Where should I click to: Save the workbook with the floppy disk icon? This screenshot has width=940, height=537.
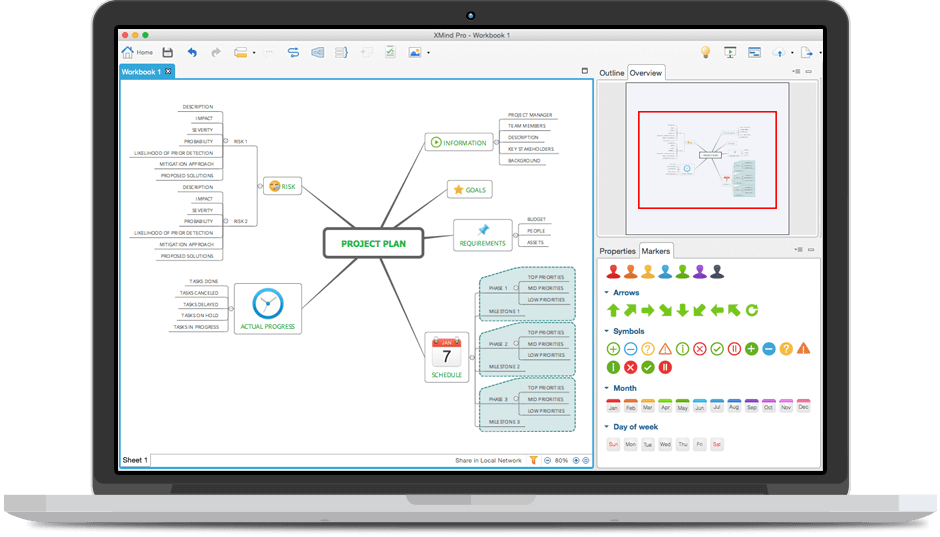pos(167,52)
